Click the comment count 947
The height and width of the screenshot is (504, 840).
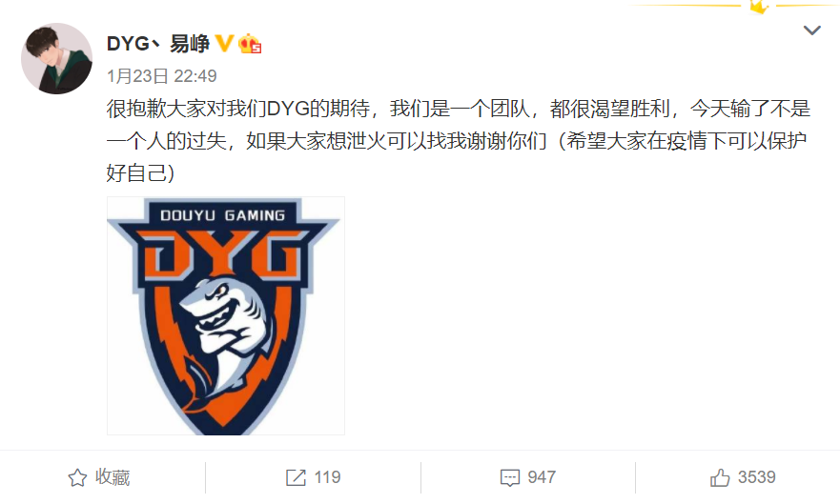coord(542,477)
